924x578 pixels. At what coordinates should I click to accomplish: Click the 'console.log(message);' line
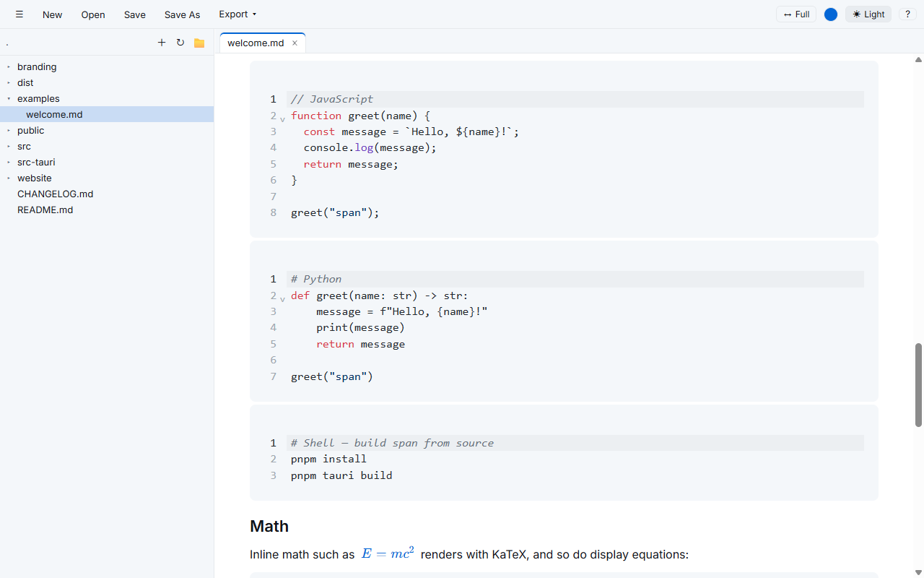tap(370, 147)
